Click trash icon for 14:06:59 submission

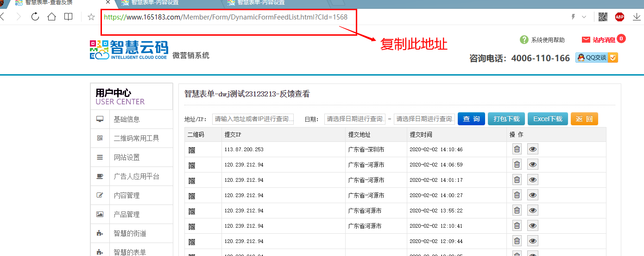517,165
